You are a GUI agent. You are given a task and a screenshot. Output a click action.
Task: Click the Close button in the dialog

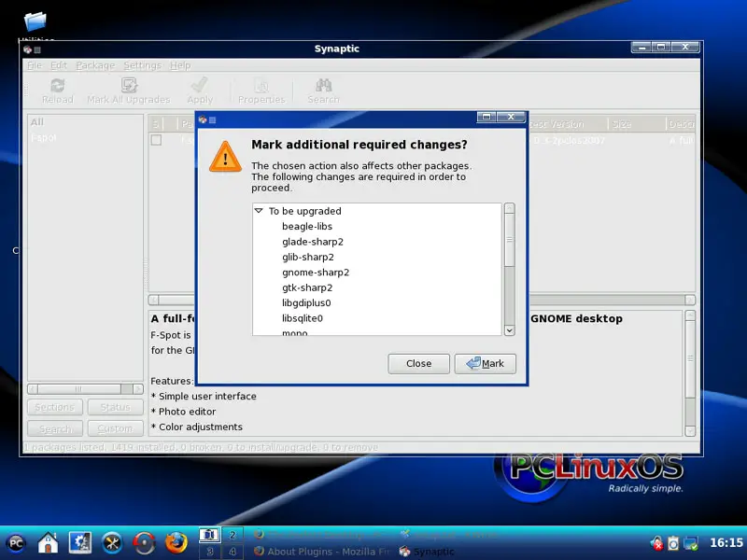pos(418,364)
